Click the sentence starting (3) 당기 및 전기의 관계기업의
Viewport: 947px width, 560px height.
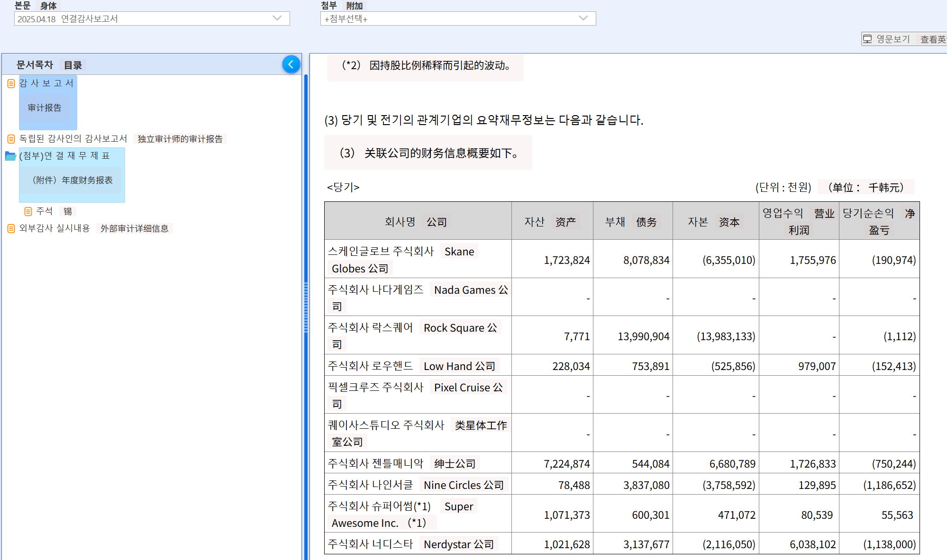(x=483, y=120)
